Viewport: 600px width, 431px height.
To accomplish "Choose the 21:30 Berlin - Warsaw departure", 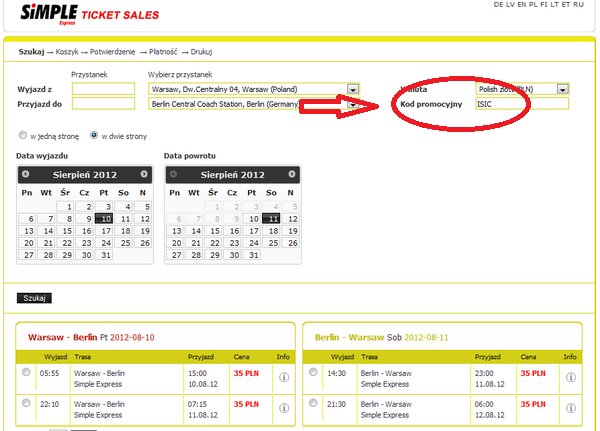I will click(x=313, y=403).
